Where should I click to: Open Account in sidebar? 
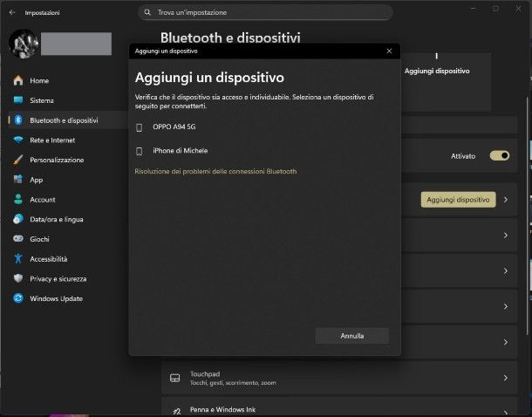pyautogui.click(x=68, y=200)
